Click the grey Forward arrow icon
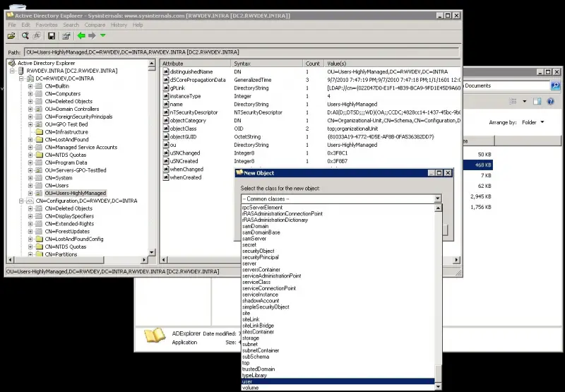The image size is (565, 392). [x=92, y=36]
